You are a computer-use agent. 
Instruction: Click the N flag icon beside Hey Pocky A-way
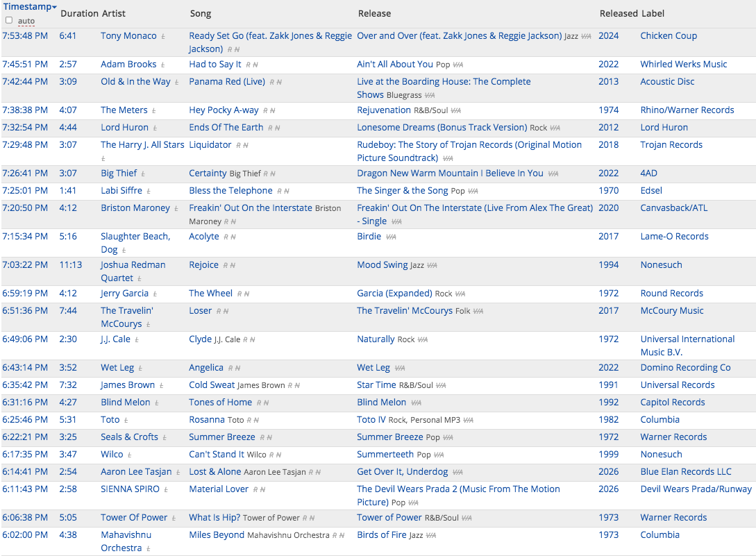[x=273, y=111]
